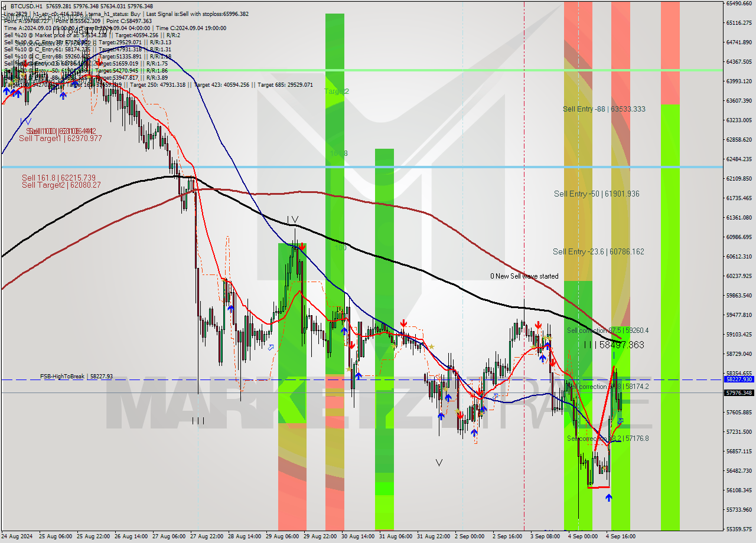756x543 pixels.
Task: Select the 'Sell Entry -23.6 | 60786.162' label
Action: pyautogui.click(x=598, y=251)
